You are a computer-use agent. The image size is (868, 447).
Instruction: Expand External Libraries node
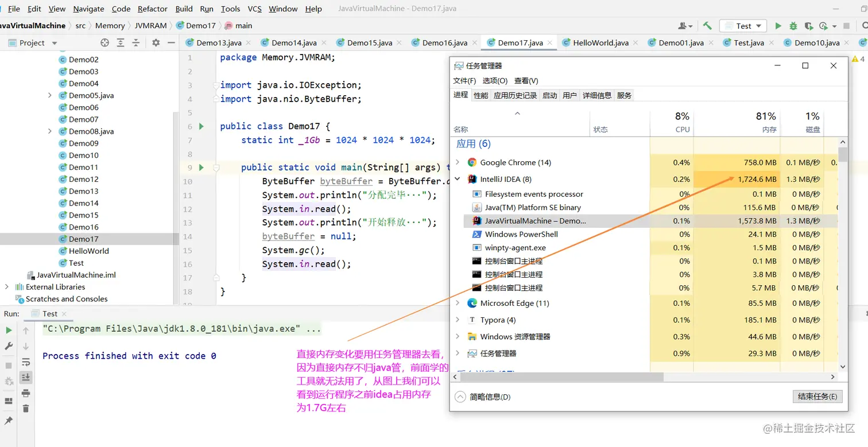(6, 287)
